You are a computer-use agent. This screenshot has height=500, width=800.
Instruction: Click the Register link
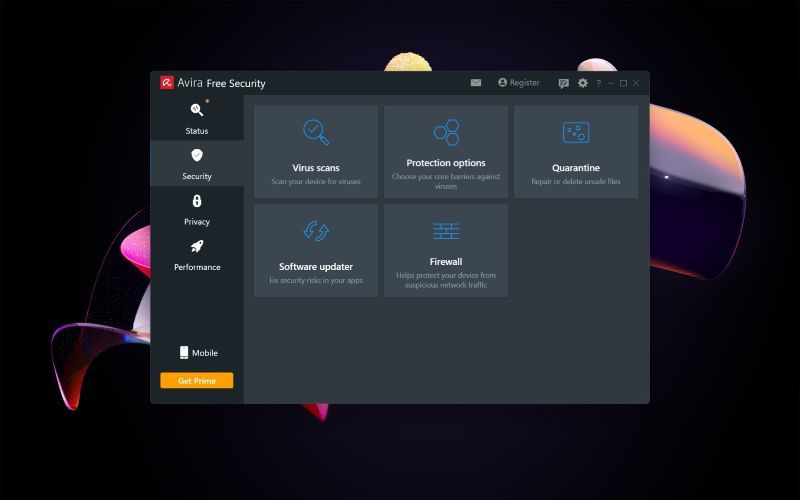click(x=524, y=83)
